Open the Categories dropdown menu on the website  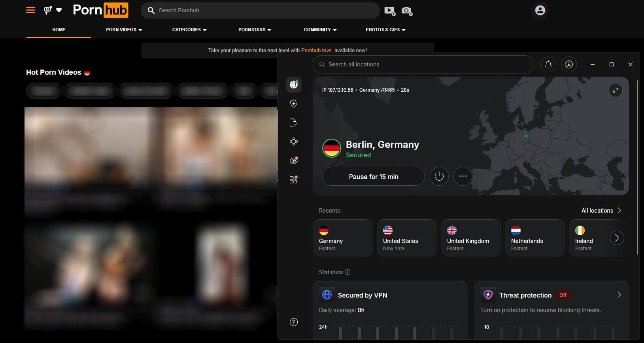189,30
